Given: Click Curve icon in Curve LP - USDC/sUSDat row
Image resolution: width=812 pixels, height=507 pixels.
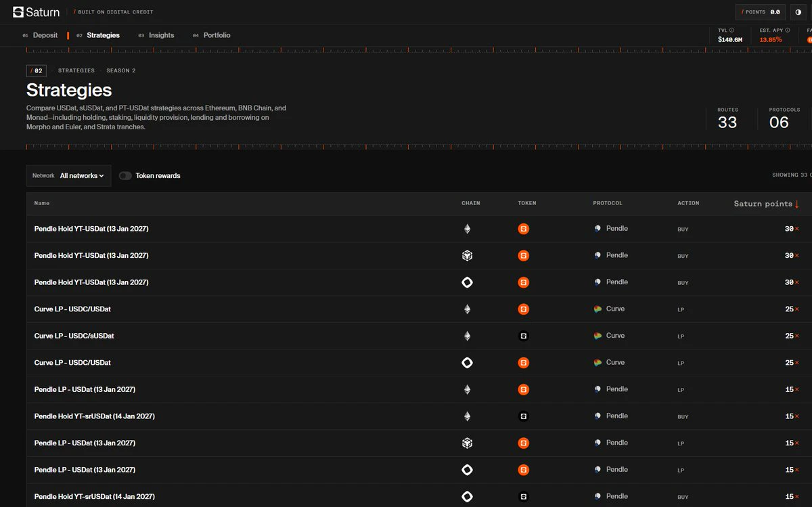Looking at the screenshot, I should [597, 336].
